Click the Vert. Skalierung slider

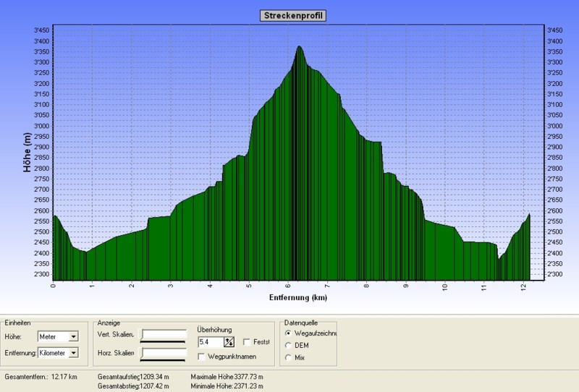coord(163,336)
